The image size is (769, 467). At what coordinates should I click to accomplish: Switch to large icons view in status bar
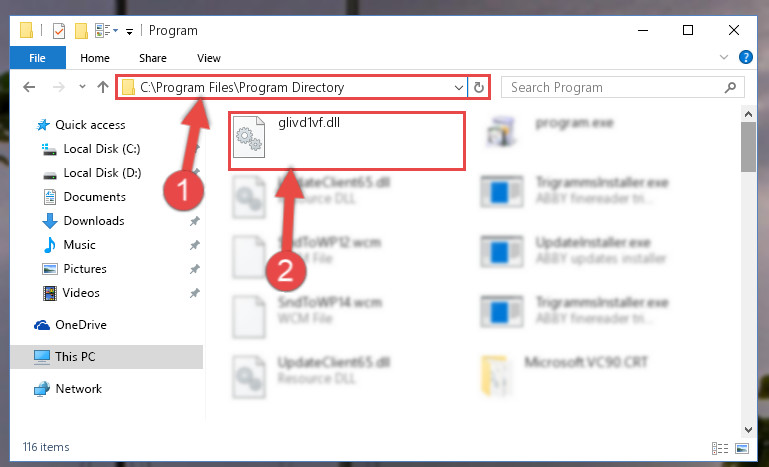click(x=742, y=448)
